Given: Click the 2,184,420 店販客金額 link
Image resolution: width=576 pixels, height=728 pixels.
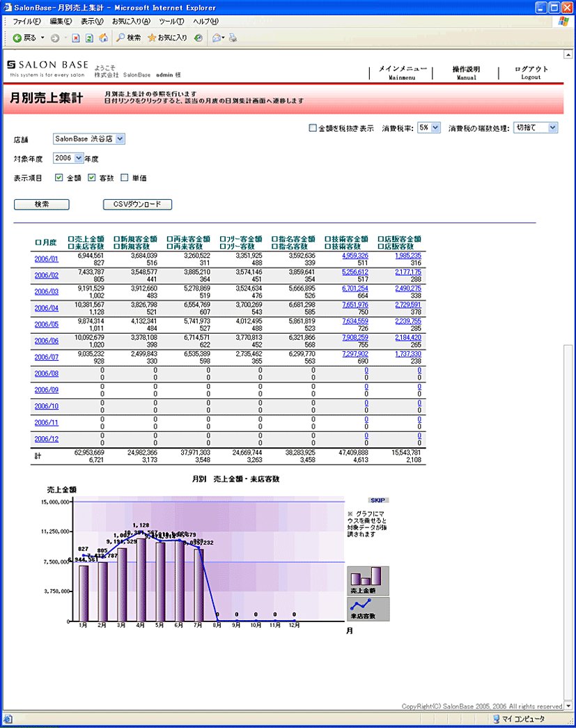Looking at the screenshot, I should point(408,338).
